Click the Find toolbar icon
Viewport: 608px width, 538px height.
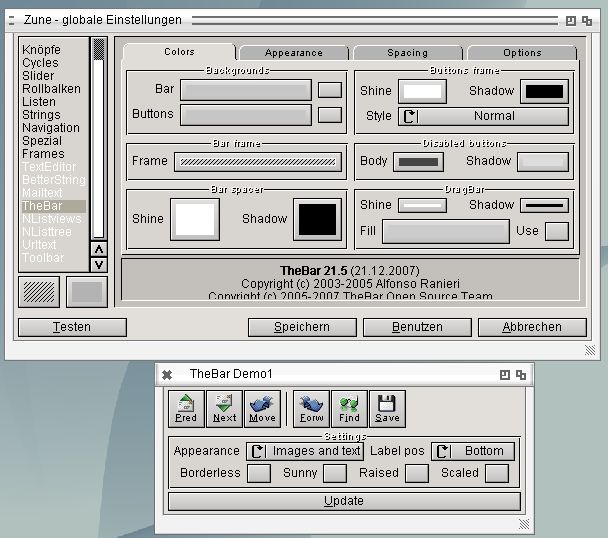pyautogui.click(x=349, y=409)
